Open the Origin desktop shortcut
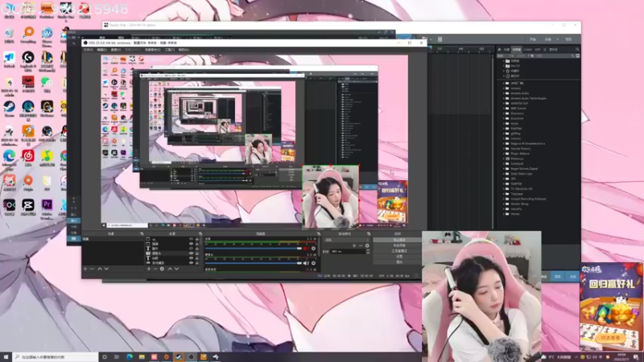 click(28, 183)
